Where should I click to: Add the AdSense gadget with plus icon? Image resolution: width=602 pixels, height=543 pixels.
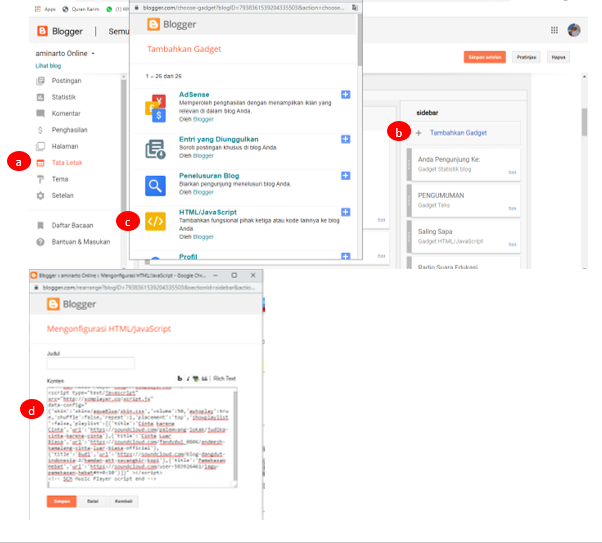(346, 94)
